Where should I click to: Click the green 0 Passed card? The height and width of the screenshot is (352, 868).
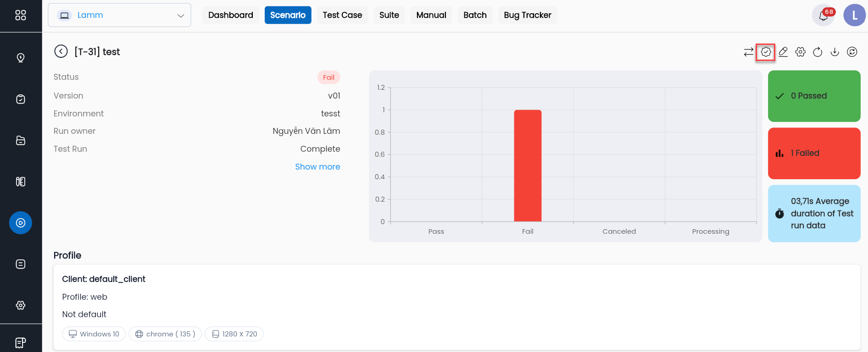814,96
